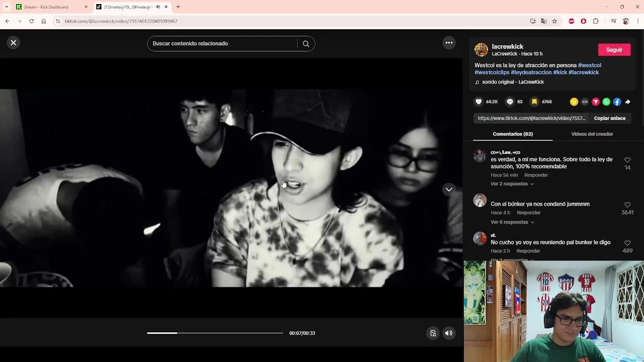The width and height of the screenshot is (644, 362).
Task: Open comments via speech bubble icon (82)
Action: [x=510, y=102]
